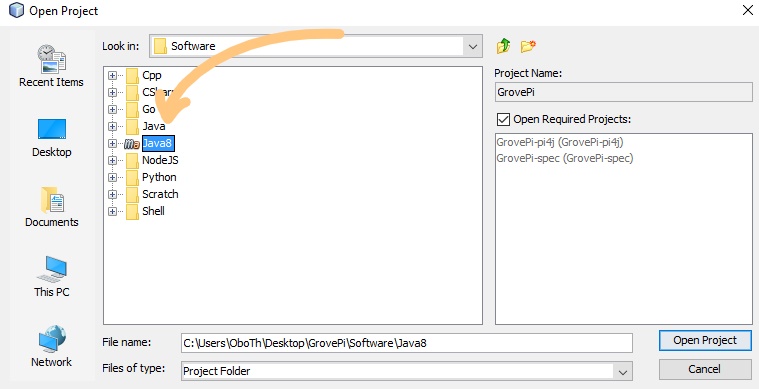Uncheck Open Required Projects checkbox

(503, 119)
